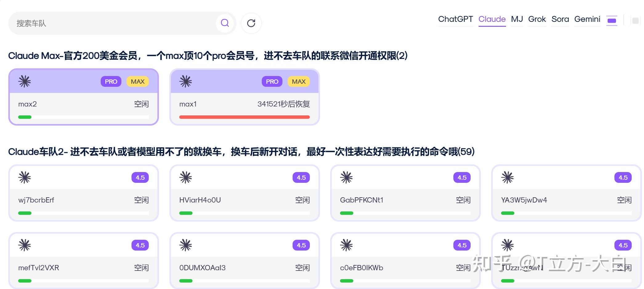Switch to the ChatGPT tab
Image resolution: width=644 pixels, height=289 pixels.
(x=455, y=19)
